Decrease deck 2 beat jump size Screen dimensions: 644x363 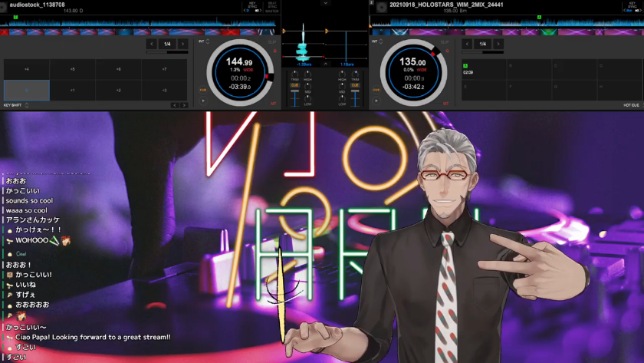click(x=467, y=44)
